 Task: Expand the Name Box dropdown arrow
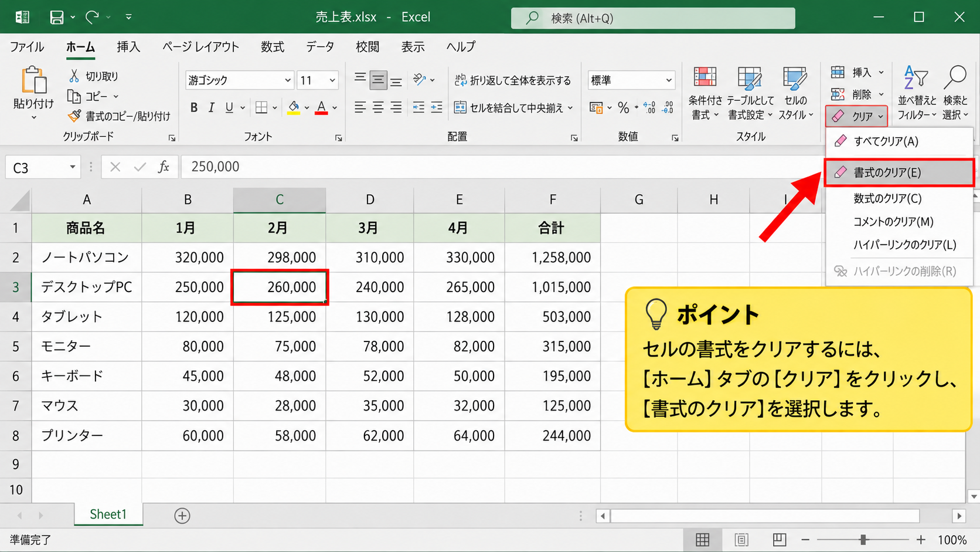(x=72, y=167)
